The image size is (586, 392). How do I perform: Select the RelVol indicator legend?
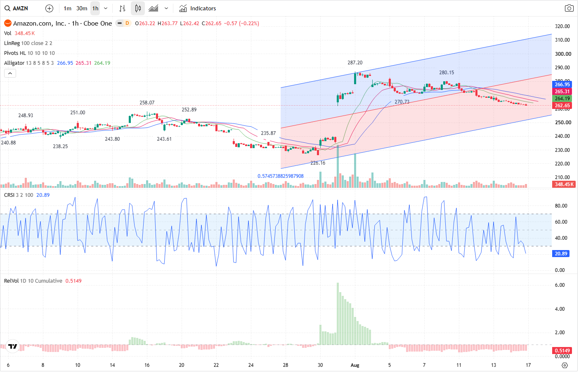tap(11, 281)
